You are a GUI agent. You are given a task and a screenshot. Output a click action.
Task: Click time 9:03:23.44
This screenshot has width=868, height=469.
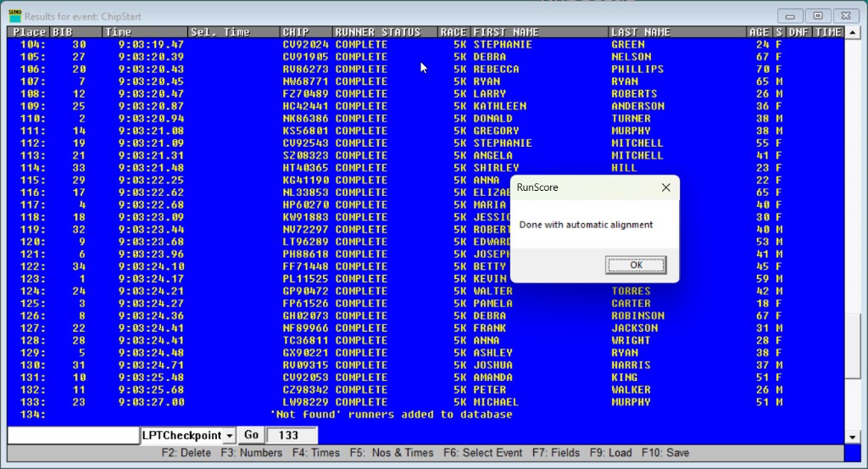151,230
